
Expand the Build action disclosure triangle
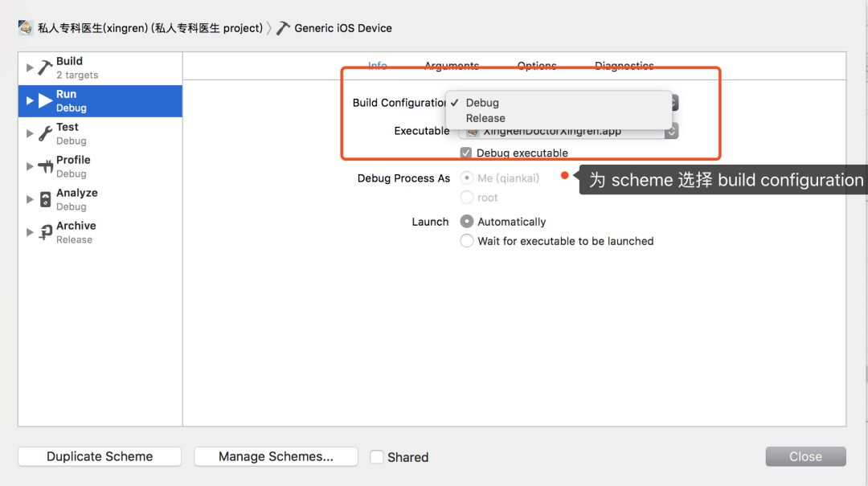[30, 67]
